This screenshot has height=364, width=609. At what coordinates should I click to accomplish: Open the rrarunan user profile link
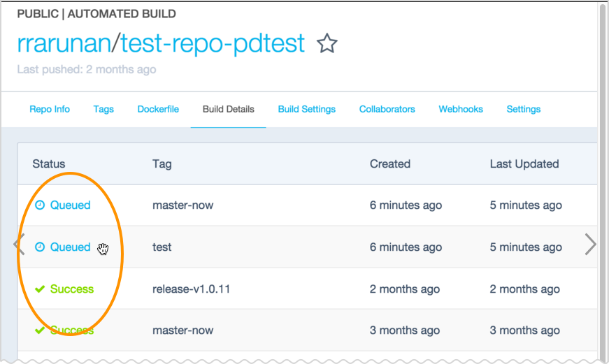[x=64, y=43]
